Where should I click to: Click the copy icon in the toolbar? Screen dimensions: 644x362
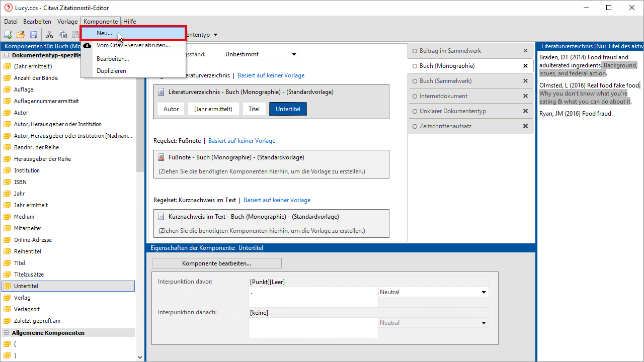coord(63,35)
